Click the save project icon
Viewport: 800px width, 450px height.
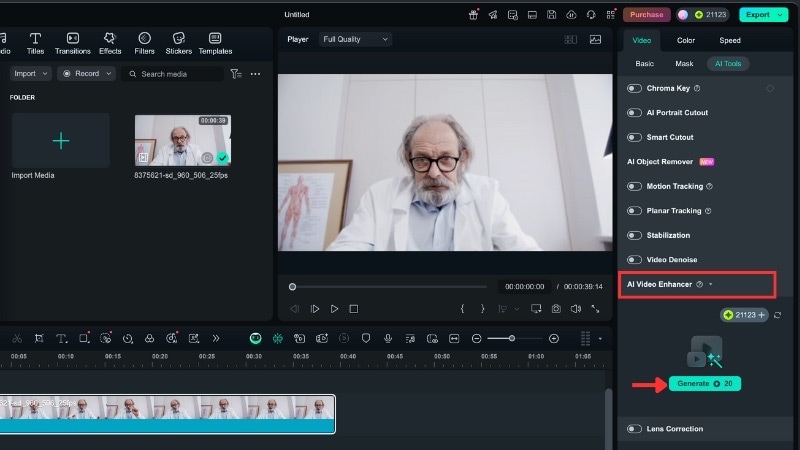click(x=552, y=14)
